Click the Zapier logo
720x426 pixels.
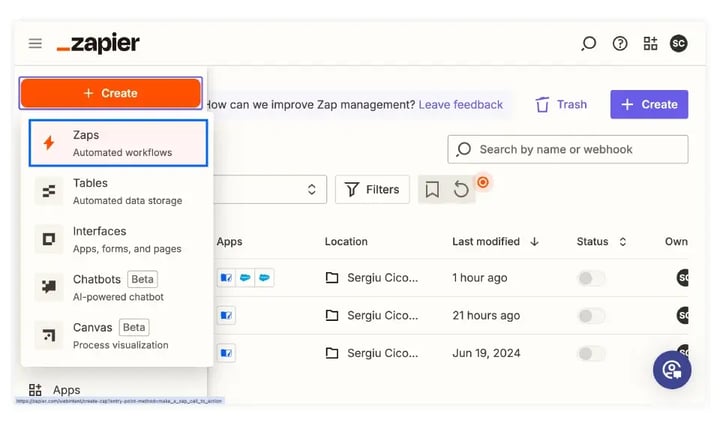tap(98, 44)
